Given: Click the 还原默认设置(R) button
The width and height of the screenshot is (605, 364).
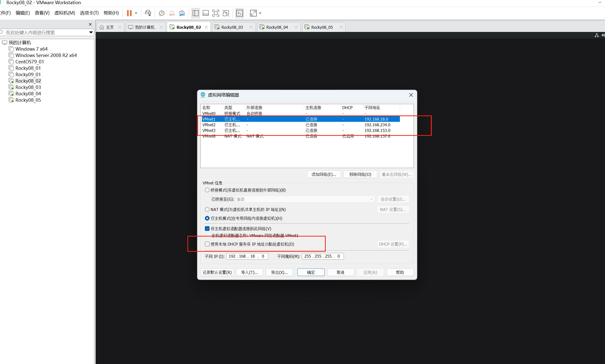Looking at the screenshot, I should tap(217, 272).
